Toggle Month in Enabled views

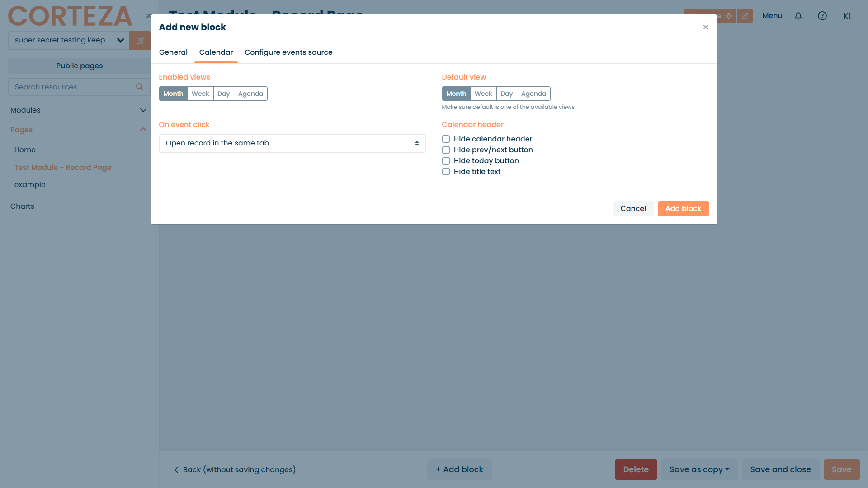[x=173, y=94]
